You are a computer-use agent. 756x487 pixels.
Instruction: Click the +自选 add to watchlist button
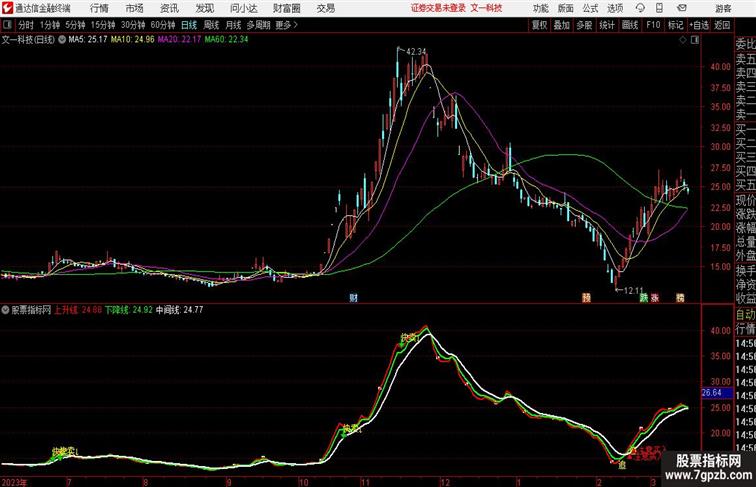pyautogui.click(x=699, y=25)
